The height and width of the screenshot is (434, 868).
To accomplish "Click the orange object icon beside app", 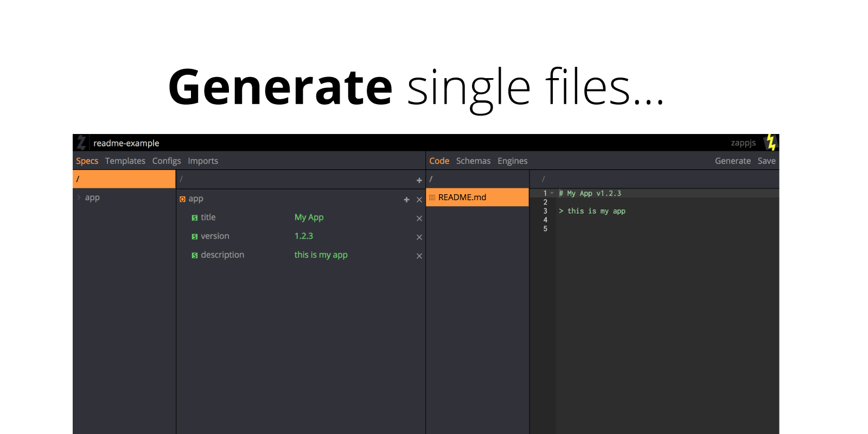I will click(182, 199).
